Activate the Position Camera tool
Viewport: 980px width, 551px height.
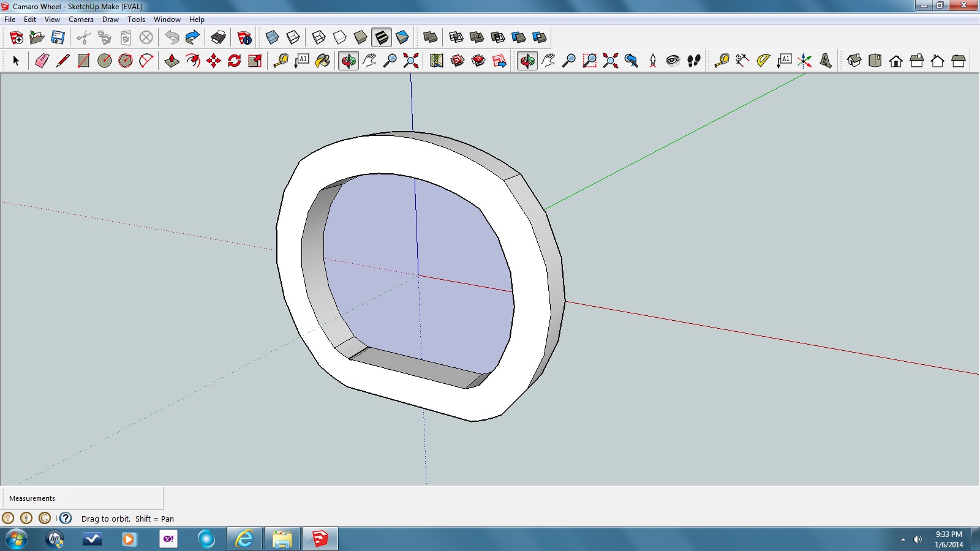coord(653,61)
